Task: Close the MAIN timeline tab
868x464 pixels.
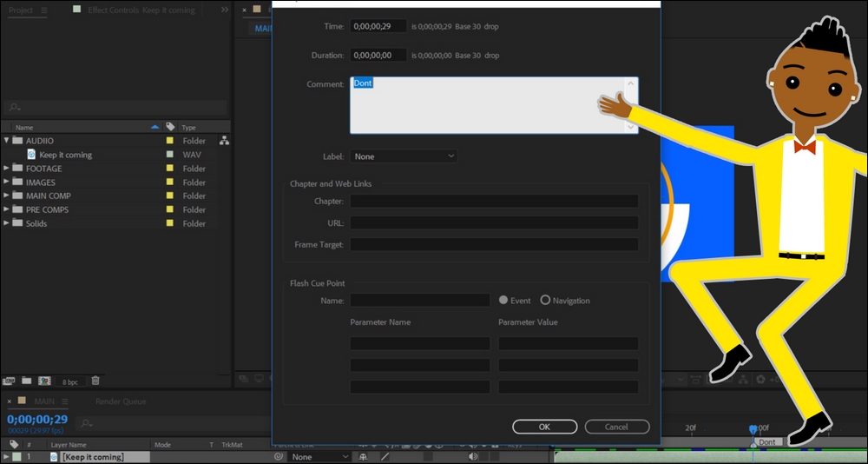Action: point(10,401)
